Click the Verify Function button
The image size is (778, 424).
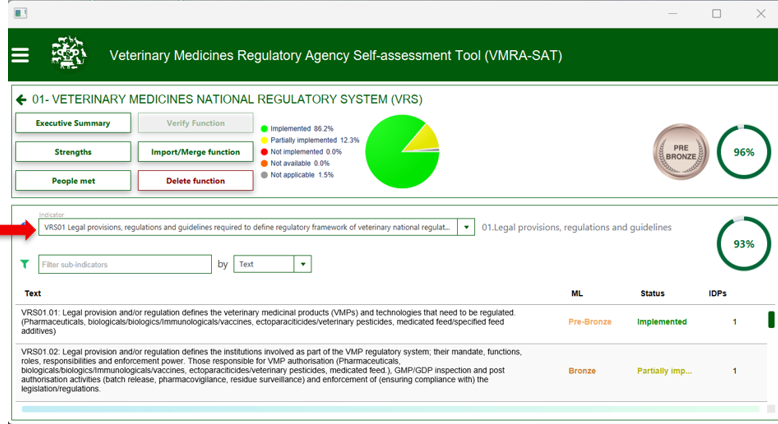click(x=195, y=123)
